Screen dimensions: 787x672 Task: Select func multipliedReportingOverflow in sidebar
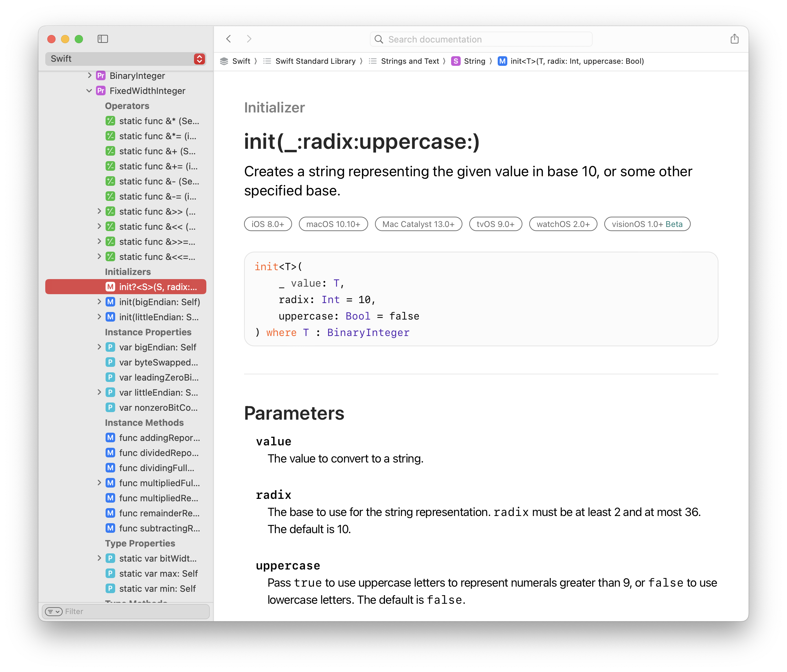159,498
